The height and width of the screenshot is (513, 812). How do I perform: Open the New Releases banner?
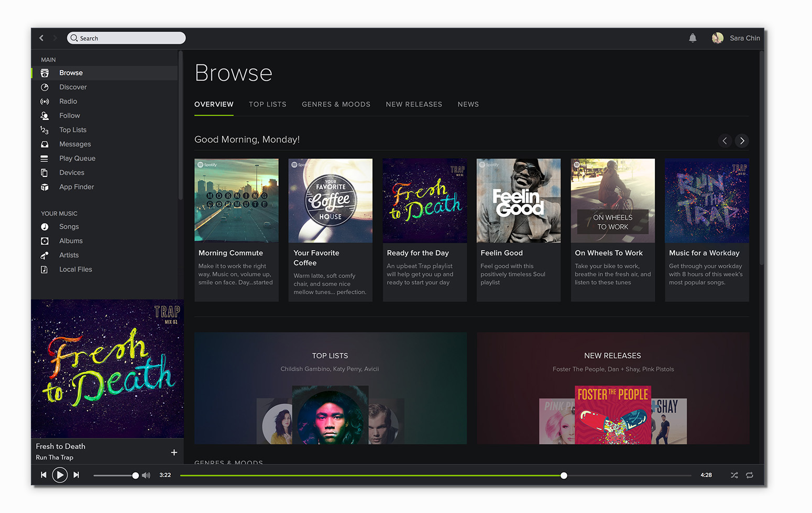pyautogui.click(x=613, y=388)
